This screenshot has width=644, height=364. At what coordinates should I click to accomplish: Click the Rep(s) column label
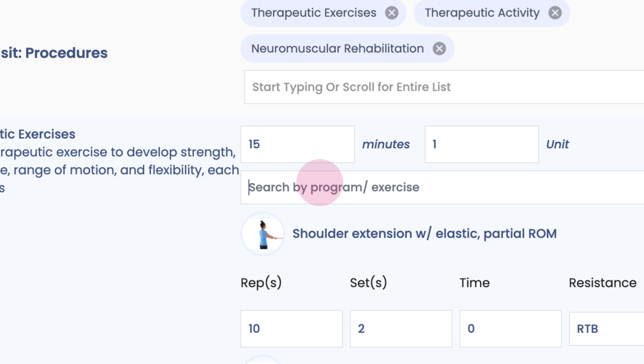261,283
